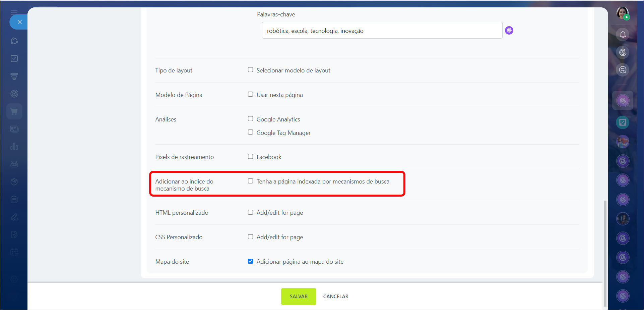Image resolution: width=644 pixels, height=310 pixels.
Task: Click the CoPilot AI icon beside keywords field
Action: [x=509, y=31]
